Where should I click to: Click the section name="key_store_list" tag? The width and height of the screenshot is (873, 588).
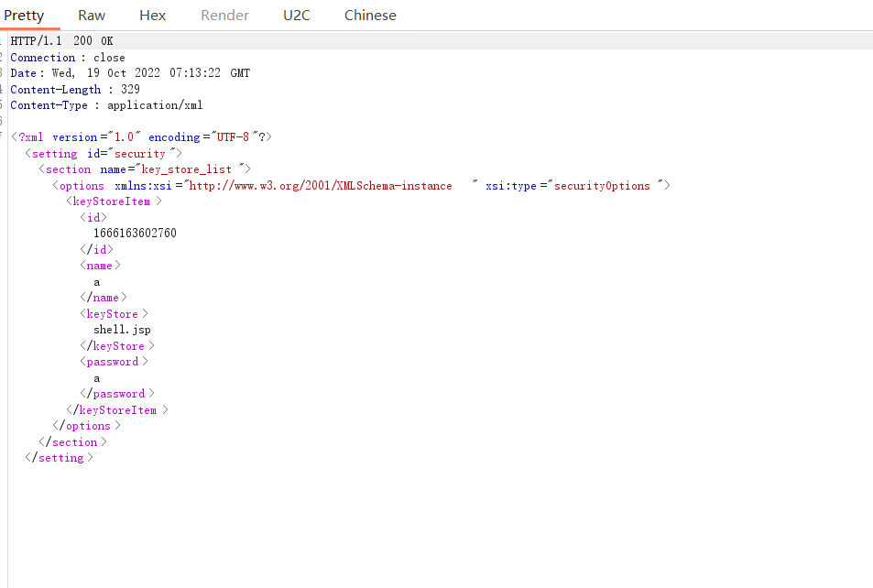145,169
